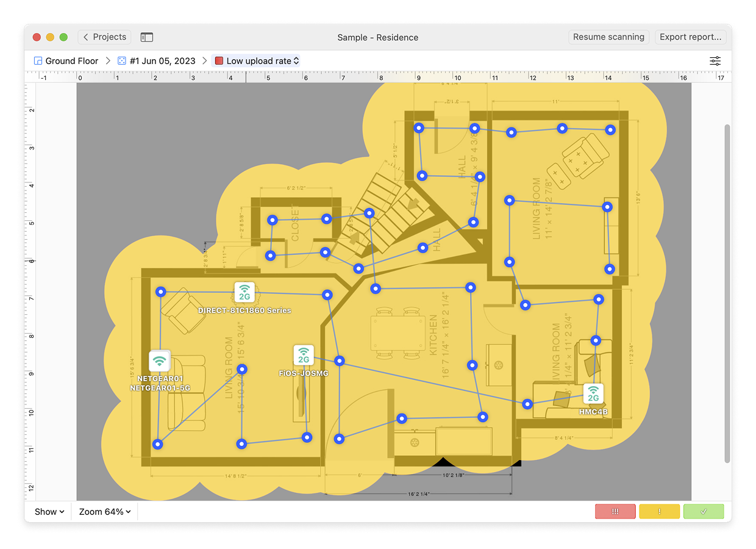Select the FiOS-JOSMG 2G access point icon
Image resolution: width=756 pixels, height=549 pixels.
pyautogui.click(x=304, y=355)
